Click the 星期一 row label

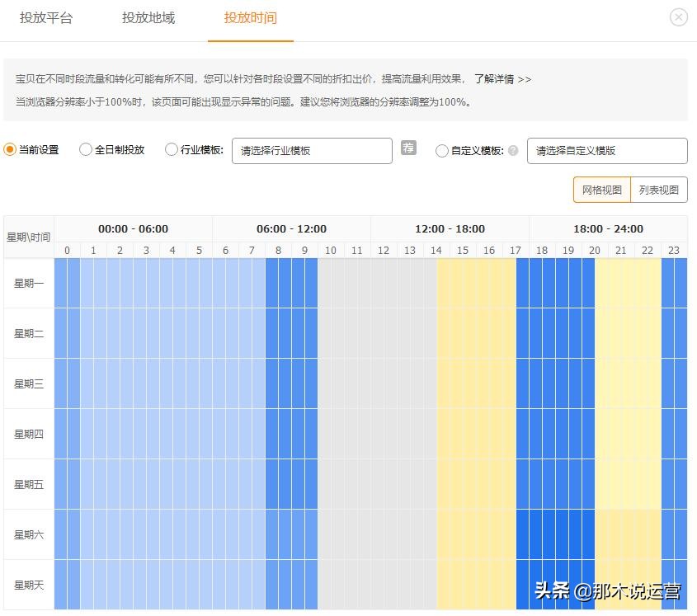(x=28, y=283)
